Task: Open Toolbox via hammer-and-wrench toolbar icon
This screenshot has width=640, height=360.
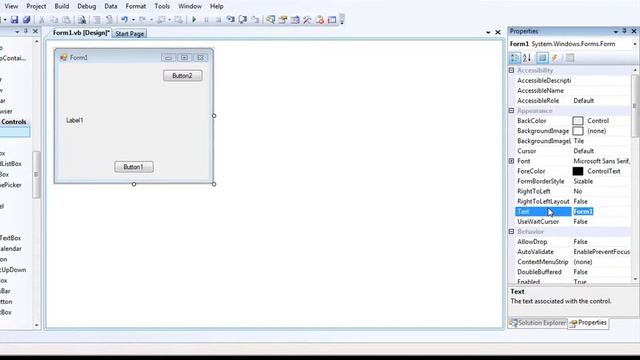Action: [x=307, y=20]
